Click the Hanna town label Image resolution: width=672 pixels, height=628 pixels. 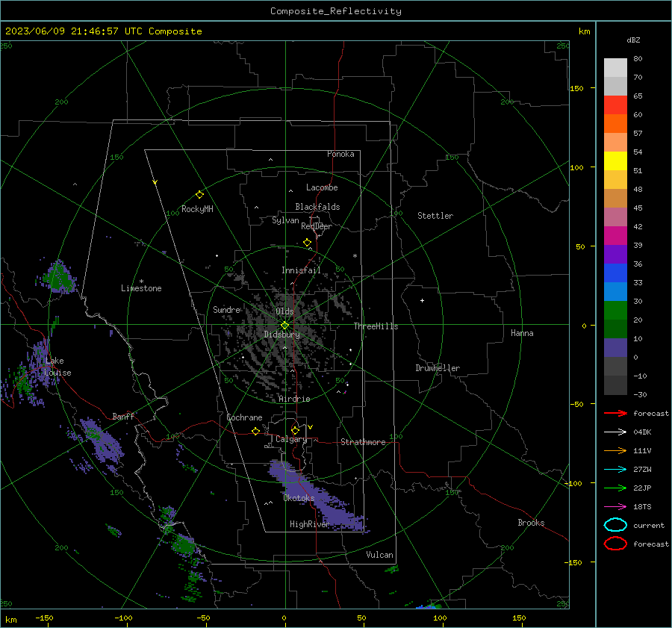pyautogui.click(x=522, y=333)
